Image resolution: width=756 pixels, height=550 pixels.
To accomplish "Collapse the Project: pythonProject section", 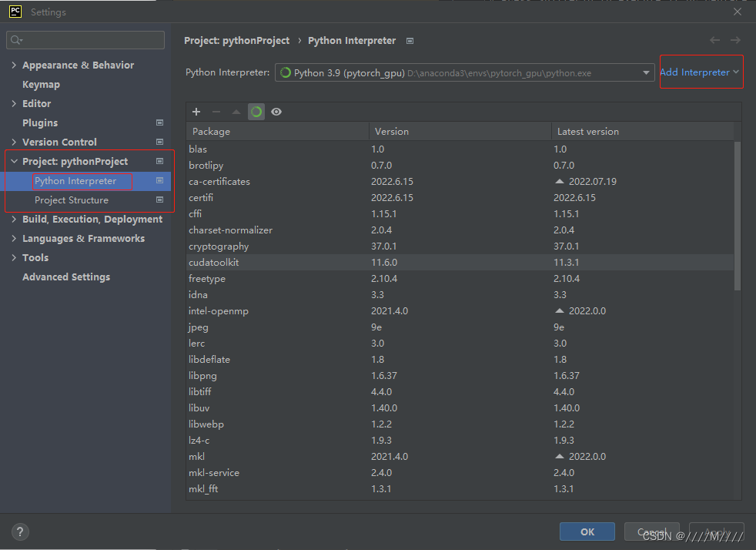I will [14, 161].
